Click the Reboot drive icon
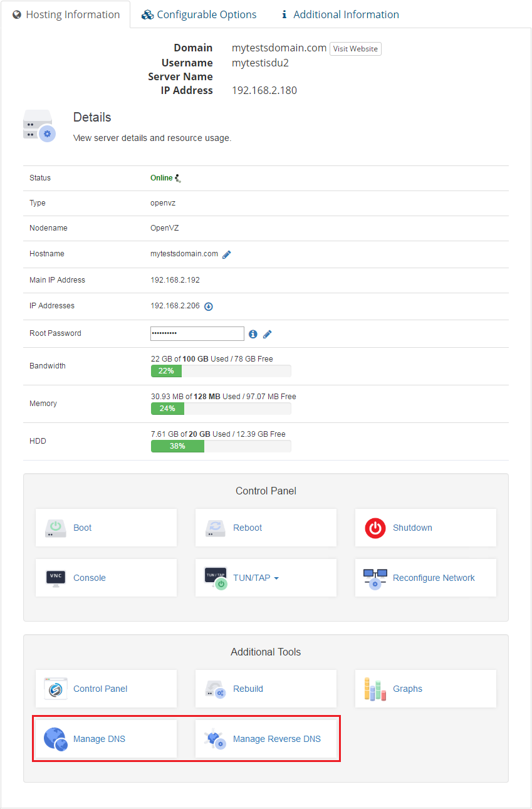532x809 pixels. 215,528
